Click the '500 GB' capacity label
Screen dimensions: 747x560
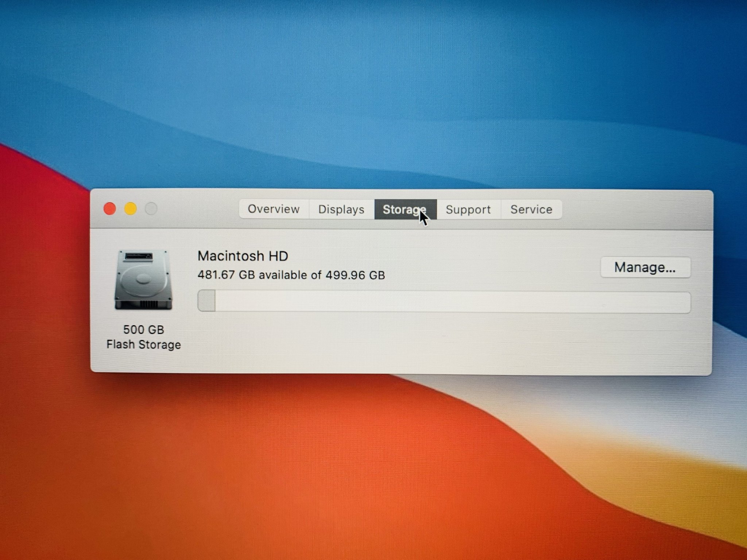[144, 330]
